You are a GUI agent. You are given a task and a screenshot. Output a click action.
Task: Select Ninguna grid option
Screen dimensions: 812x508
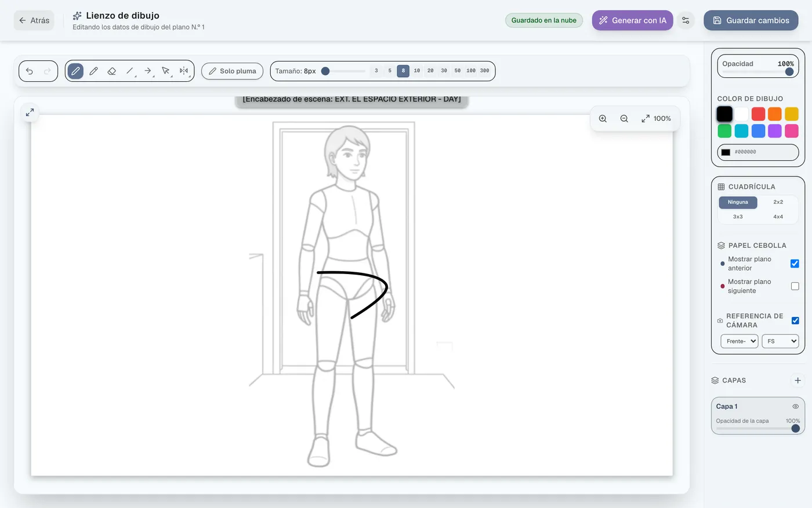tap(738, 202)
